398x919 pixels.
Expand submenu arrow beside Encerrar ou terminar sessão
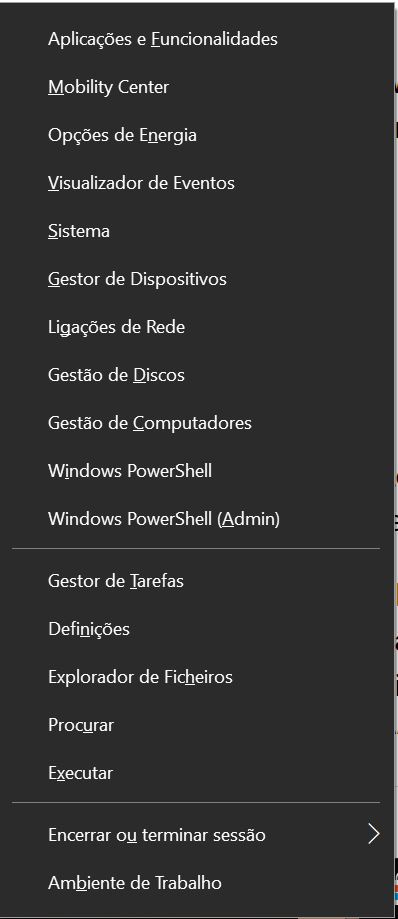pyautogui.click(x=373, y=835)
